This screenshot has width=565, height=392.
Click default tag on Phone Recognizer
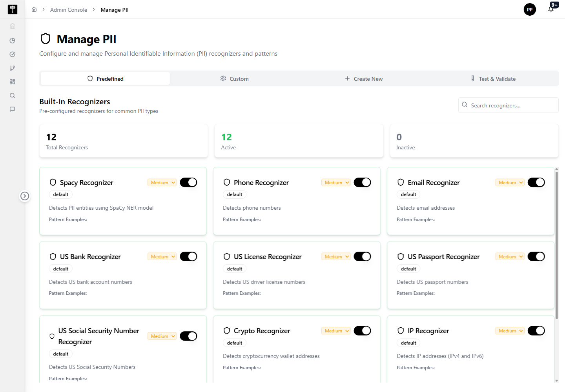click(235, 194)
